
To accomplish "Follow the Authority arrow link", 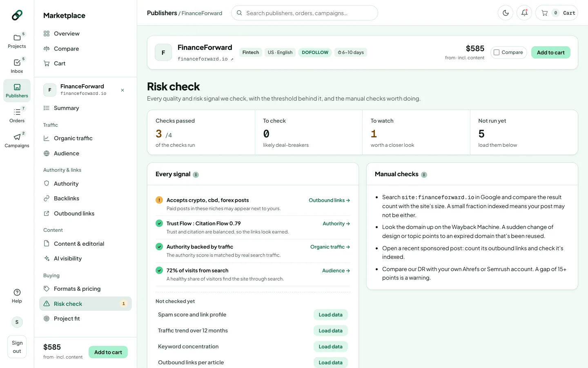I will pos(336,224).
